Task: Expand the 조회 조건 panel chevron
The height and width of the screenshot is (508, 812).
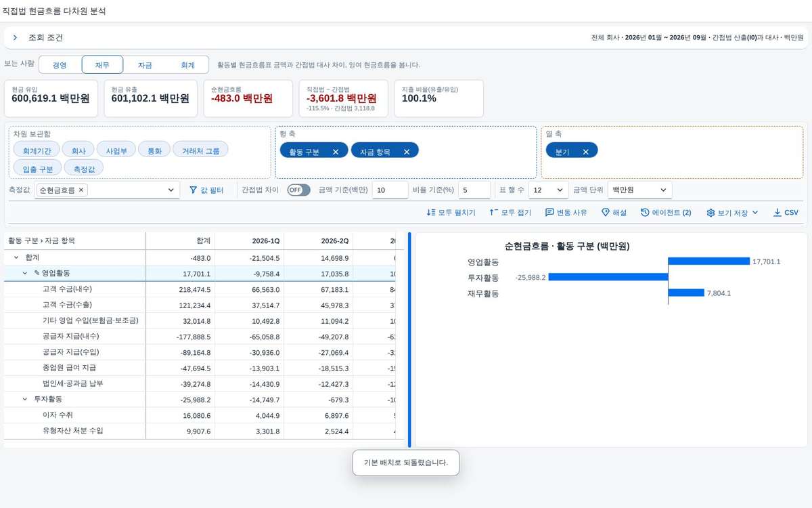Action: (x=15, y=38)
